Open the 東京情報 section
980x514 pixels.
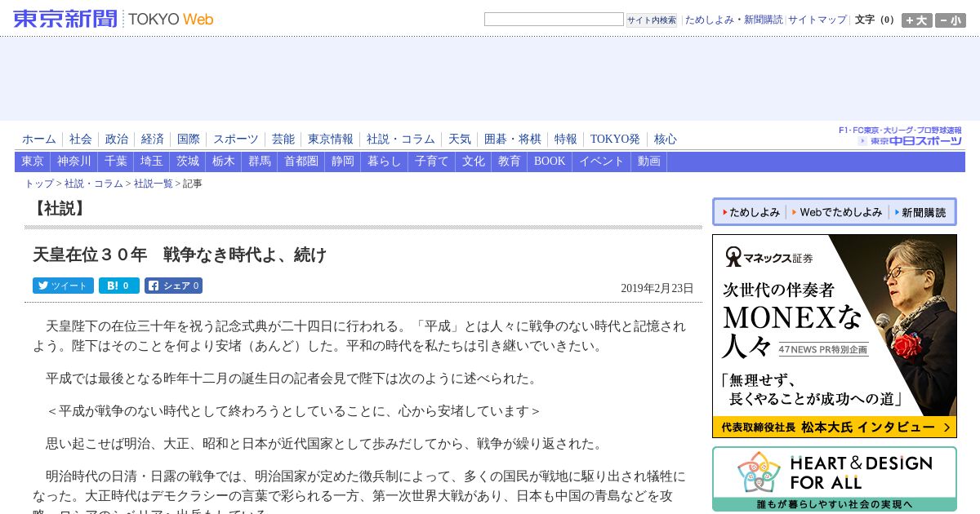[x=331, y=140]
